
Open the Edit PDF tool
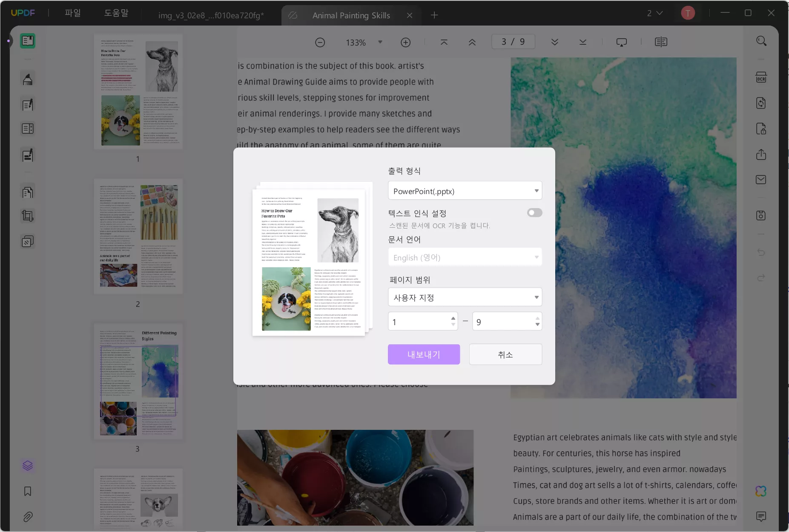coord(28,105)
